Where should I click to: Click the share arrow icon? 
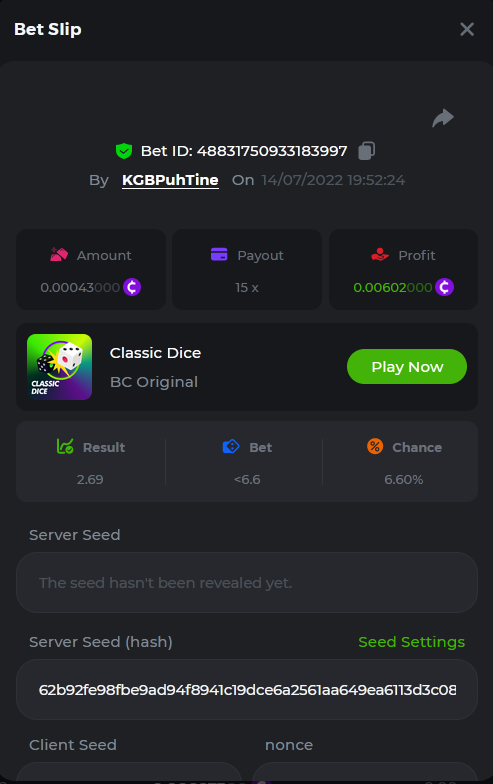[x=443, y=118]
